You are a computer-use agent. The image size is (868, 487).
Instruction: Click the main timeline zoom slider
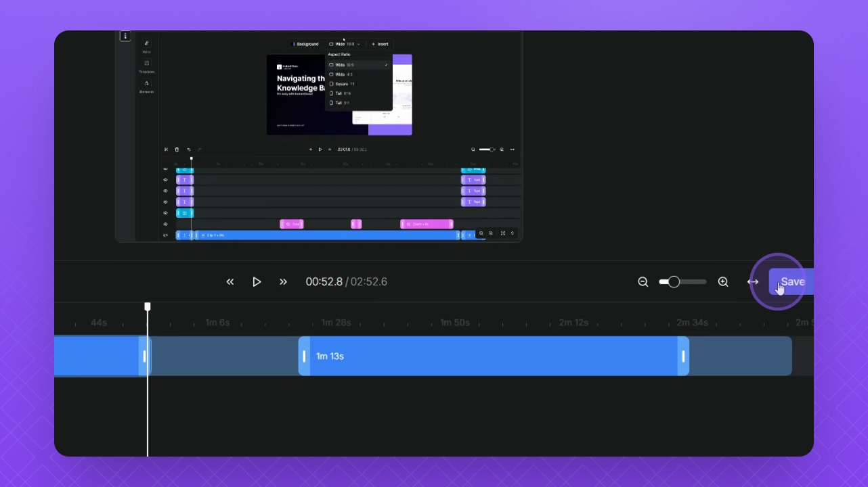coord(682,282)
